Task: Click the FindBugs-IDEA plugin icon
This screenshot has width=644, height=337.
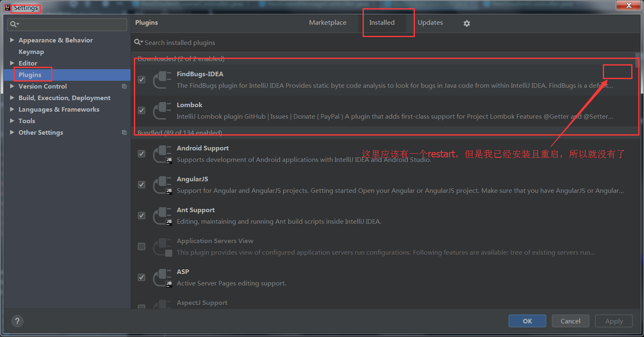Action: 162,80
